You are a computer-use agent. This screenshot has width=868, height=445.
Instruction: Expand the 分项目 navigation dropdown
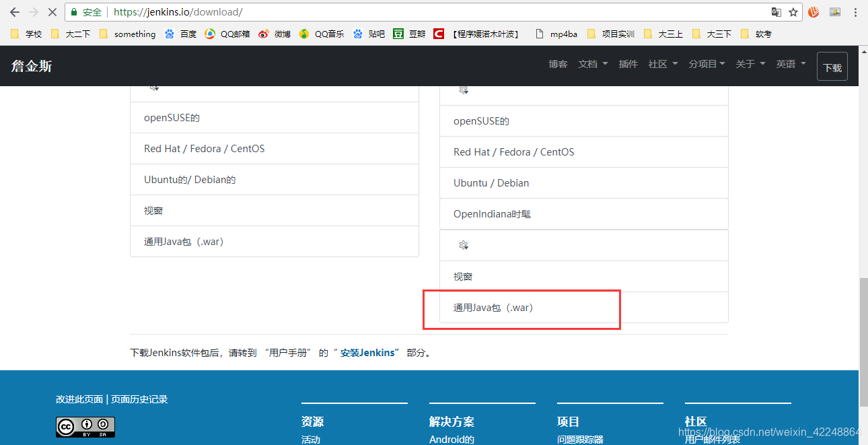pos(707,64)
